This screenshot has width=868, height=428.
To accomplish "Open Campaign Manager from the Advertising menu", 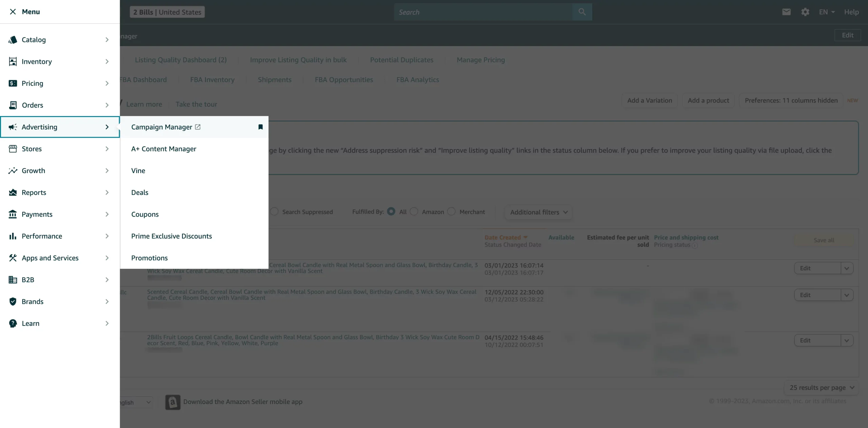I will pyautogui.click(x=161, y=127).
